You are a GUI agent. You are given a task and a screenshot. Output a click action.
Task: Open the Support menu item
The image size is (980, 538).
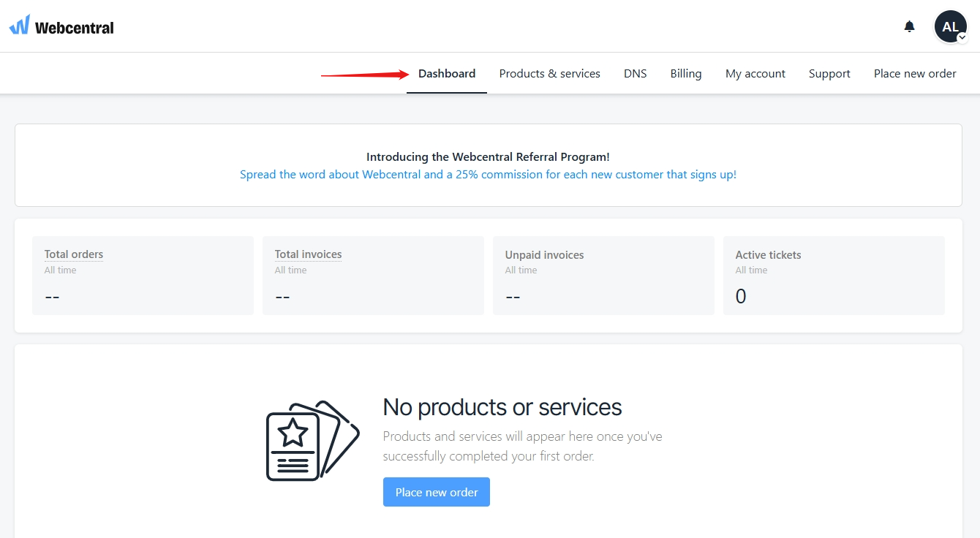(x=829, y=73)
